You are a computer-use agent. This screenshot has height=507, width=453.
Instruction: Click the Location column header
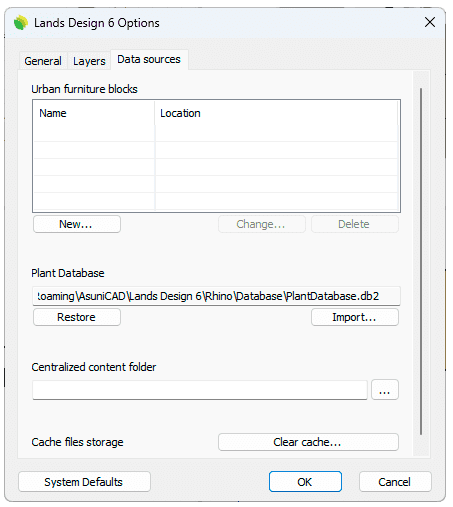[x=276, y=113]
